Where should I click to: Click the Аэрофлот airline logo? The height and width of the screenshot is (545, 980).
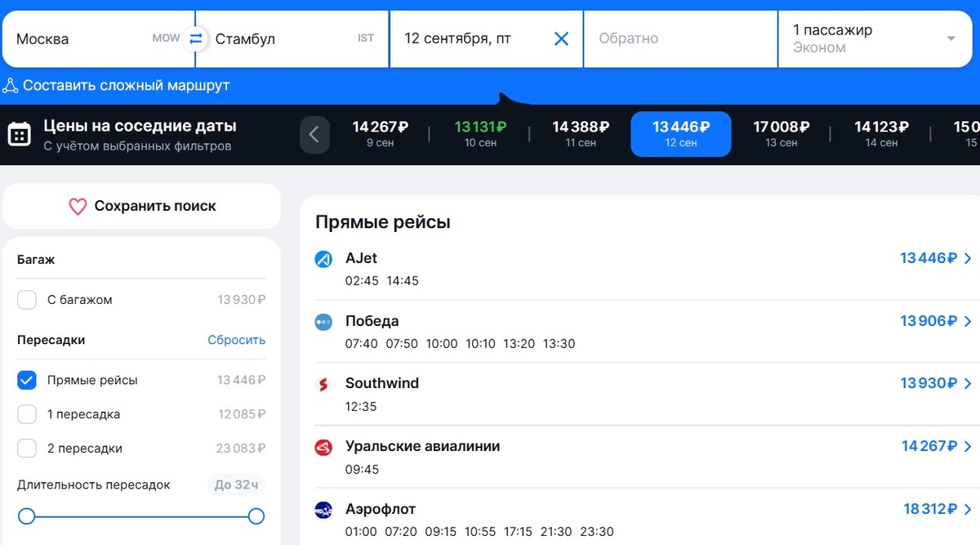323,510
